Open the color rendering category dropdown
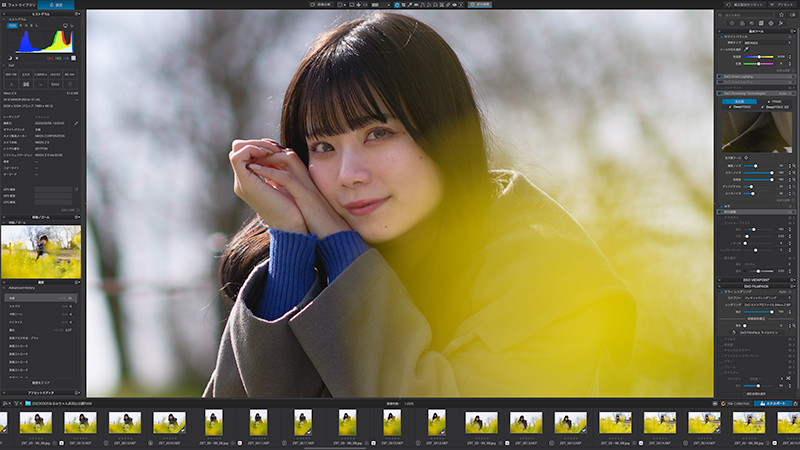Screen dimensions: 800x450 pos(768,298)
